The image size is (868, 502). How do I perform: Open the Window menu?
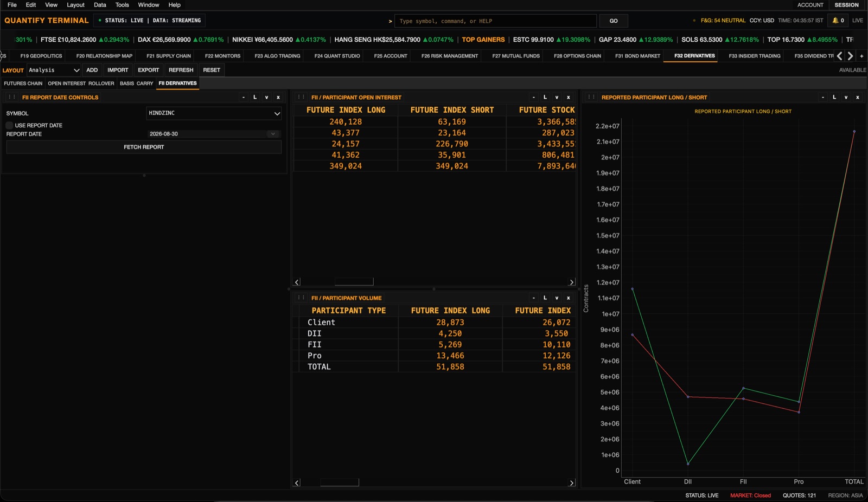148,5
